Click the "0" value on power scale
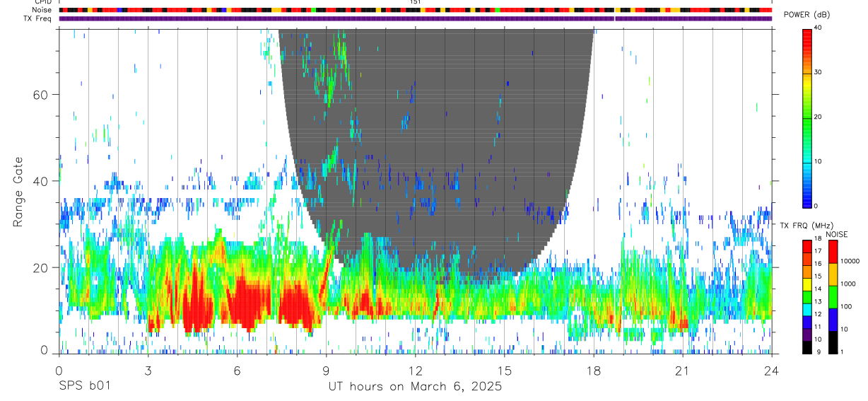 [x=817, y=206]
